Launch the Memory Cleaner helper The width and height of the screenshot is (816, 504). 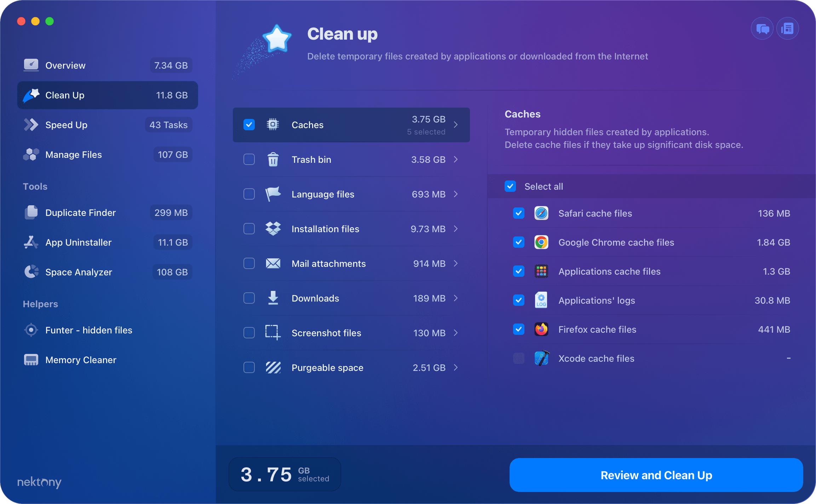81,360
